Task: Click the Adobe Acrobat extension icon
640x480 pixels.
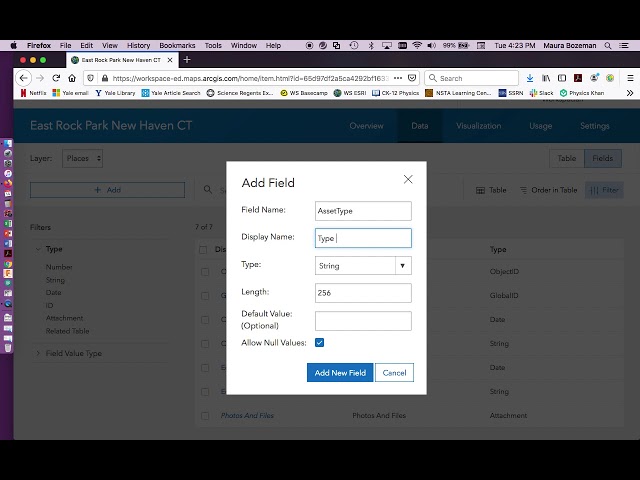Action: 578,78
